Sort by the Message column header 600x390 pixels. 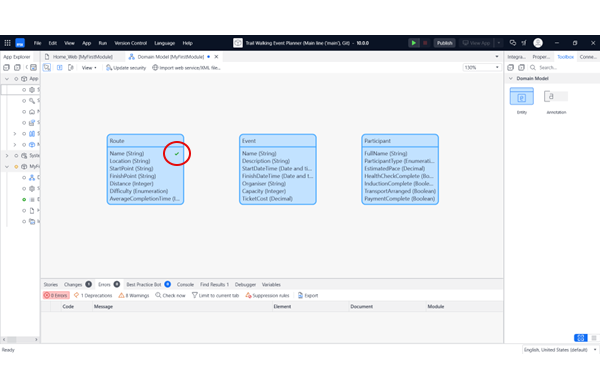coord(182,307)
